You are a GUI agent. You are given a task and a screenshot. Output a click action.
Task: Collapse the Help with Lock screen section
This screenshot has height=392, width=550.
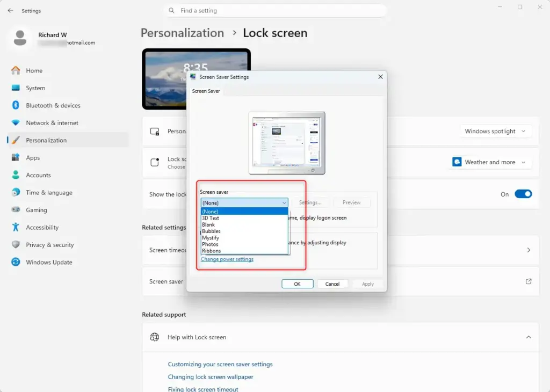(529, 337)
